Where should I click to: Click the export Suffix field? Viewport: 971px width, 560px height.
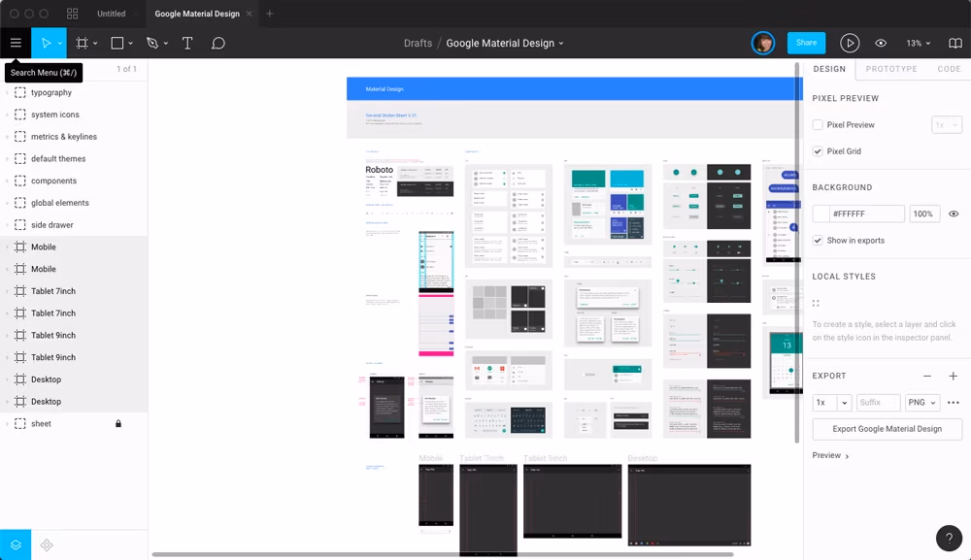878,403
